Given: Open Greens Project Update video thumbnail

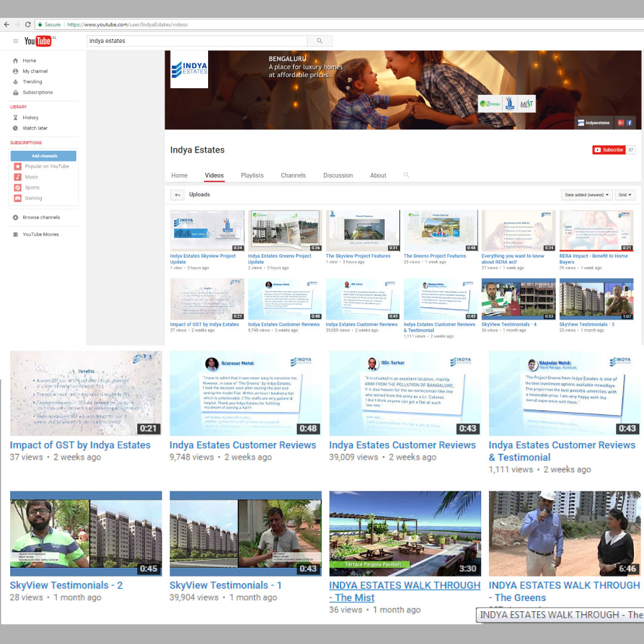Looking at the screenshot, I should [285, 230].
